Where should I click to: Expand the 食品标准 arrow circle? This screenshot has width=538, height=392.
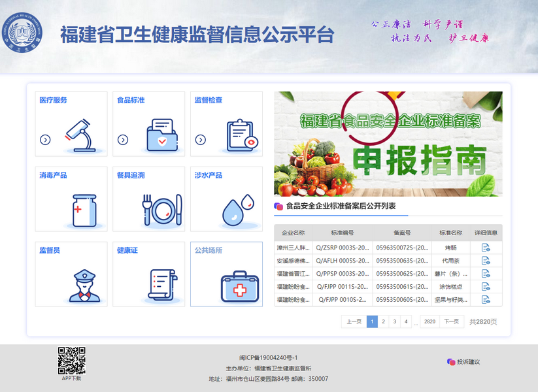[x=123, y=139]
